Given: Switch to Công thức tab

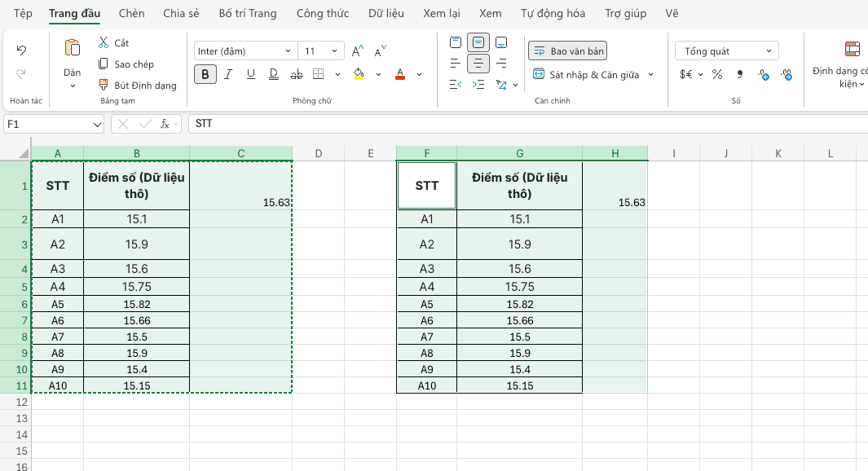Looking at the screenshot, I should coord(323,13).
